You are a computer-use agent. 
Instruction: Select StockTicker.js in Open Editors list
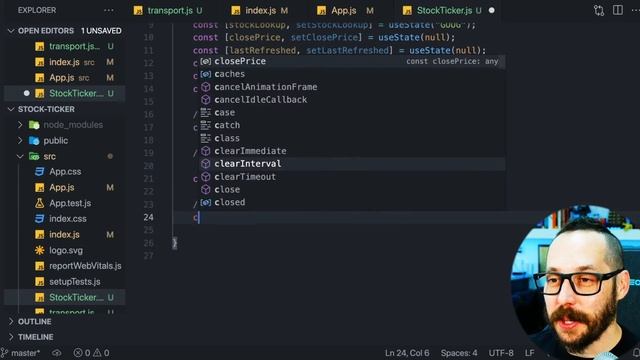pyautogui.click(x=64, y=93)
